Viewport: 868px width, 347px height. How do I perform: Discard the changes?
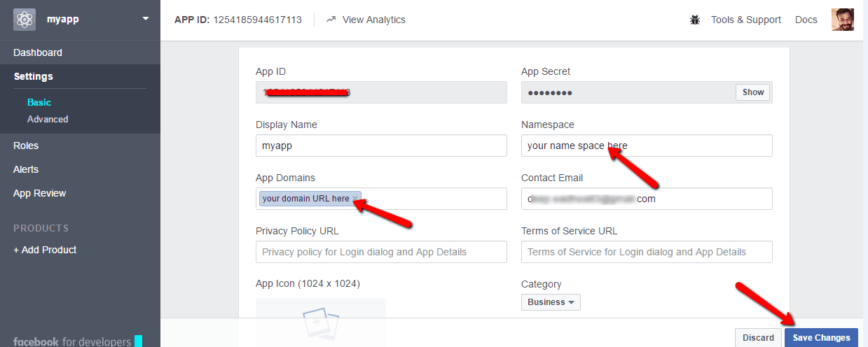(758, 337)
